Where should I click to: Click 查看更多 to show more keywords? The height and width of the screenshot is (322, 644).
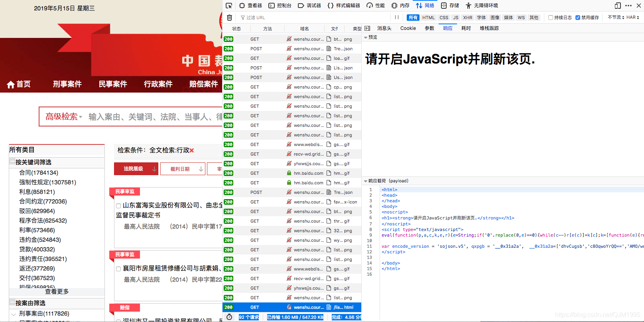[57, 292]
